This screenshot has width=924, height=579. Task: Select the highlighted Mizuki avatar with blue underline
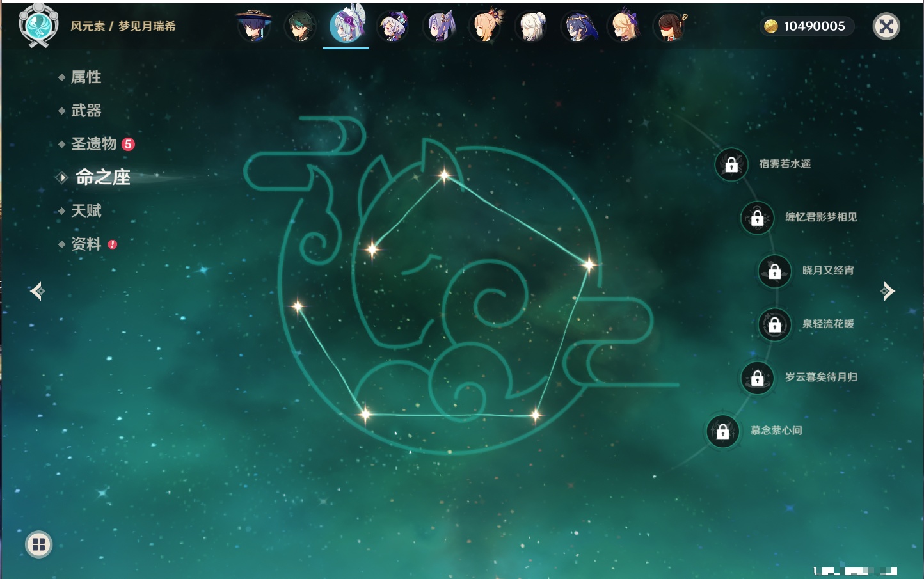(x=346, y=24)
